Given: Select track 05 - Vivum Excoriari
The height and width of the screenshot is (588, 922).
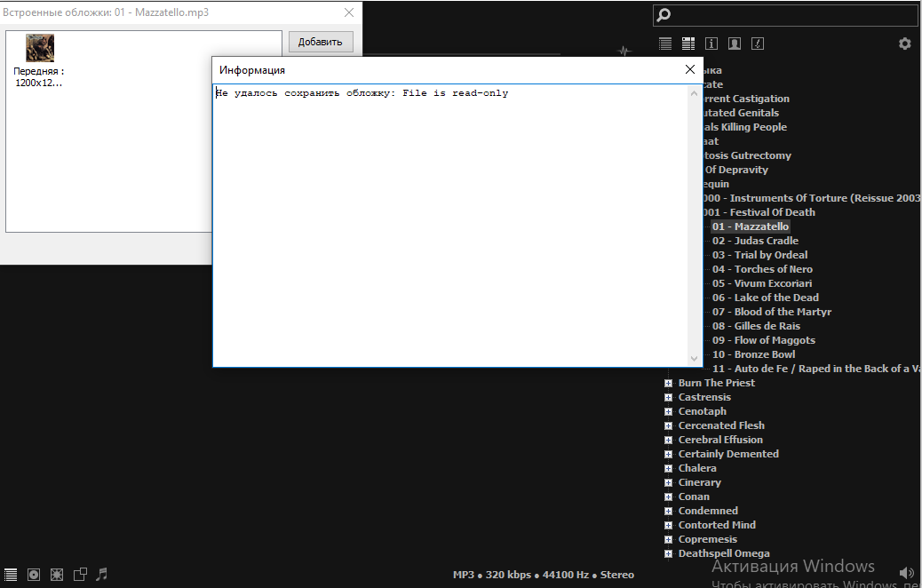Looking at the screenshot, I should tap(761, 283).
